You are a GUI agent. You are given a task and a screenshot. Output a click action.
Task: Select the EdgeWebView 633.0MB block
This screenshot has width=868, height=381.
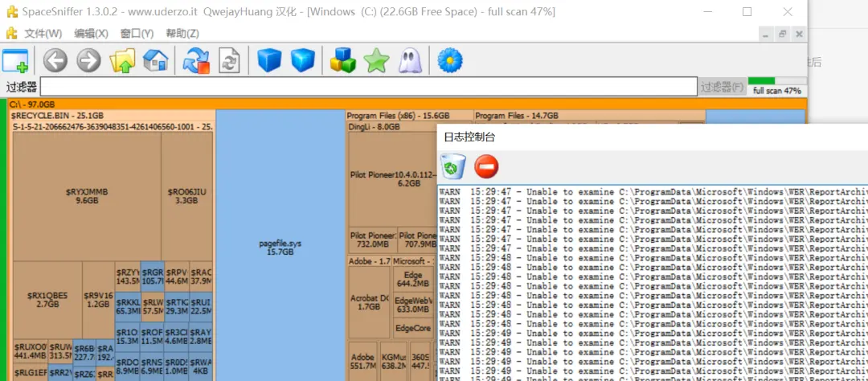point(413,305)
